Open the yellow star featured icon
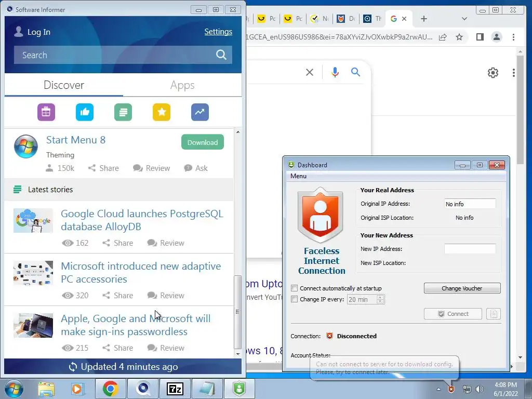 click(x=162, y=112)
